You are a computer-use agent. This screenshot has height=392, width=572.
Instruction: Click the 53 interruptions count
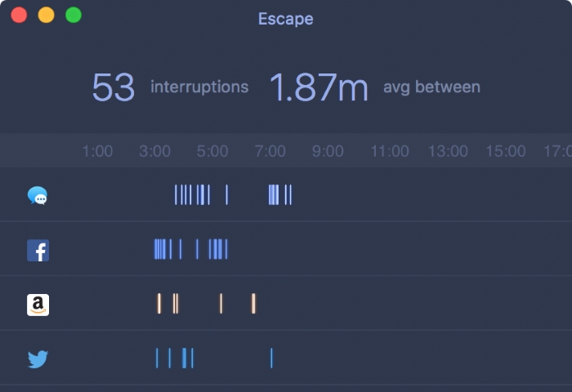(113, 87)
